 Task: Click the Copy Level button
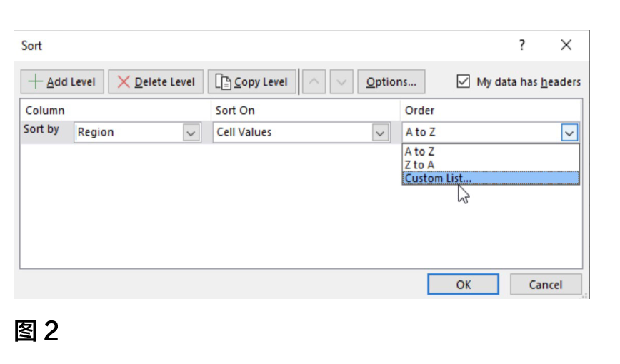pos(251,82)
